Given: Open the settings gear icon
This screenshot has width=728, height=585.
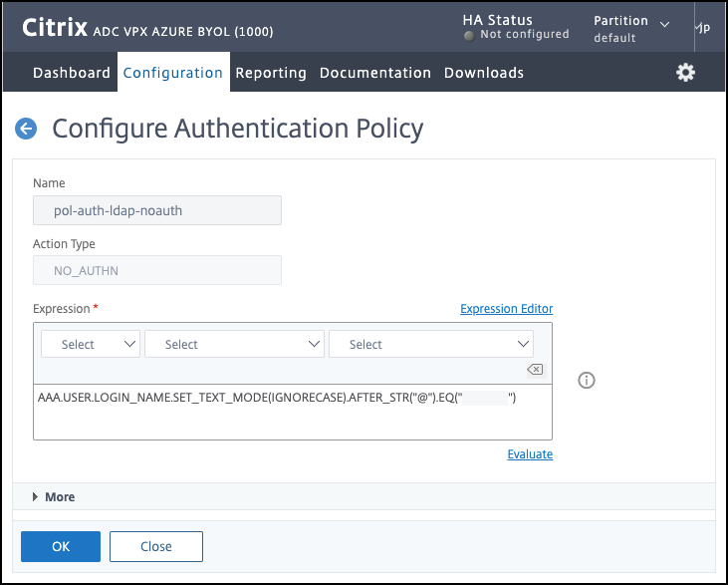Looking at the screenshot, I should coord(685,73).
